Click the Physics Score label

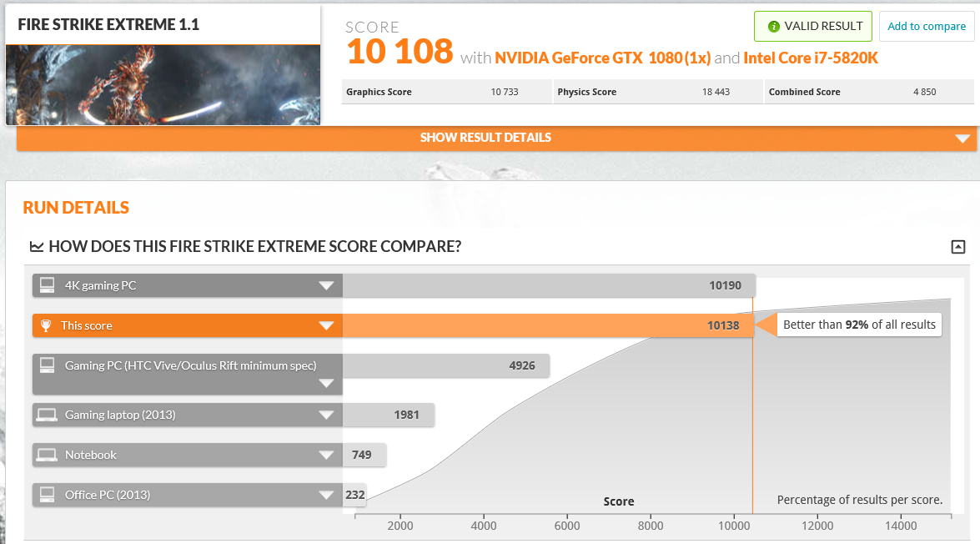click(x=587, y=92)
